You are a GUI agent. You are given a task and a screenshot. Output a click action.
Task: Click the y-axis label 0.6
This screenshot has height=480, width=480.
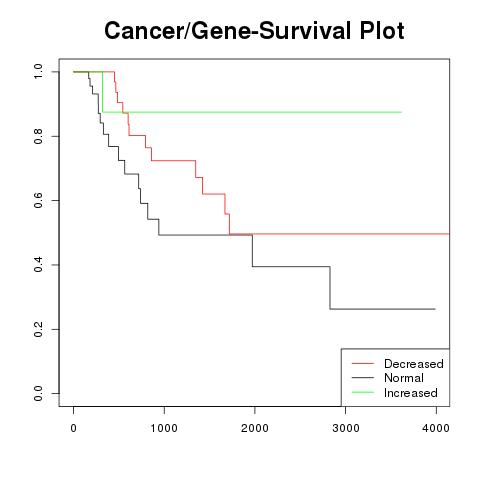pos(38,200)
